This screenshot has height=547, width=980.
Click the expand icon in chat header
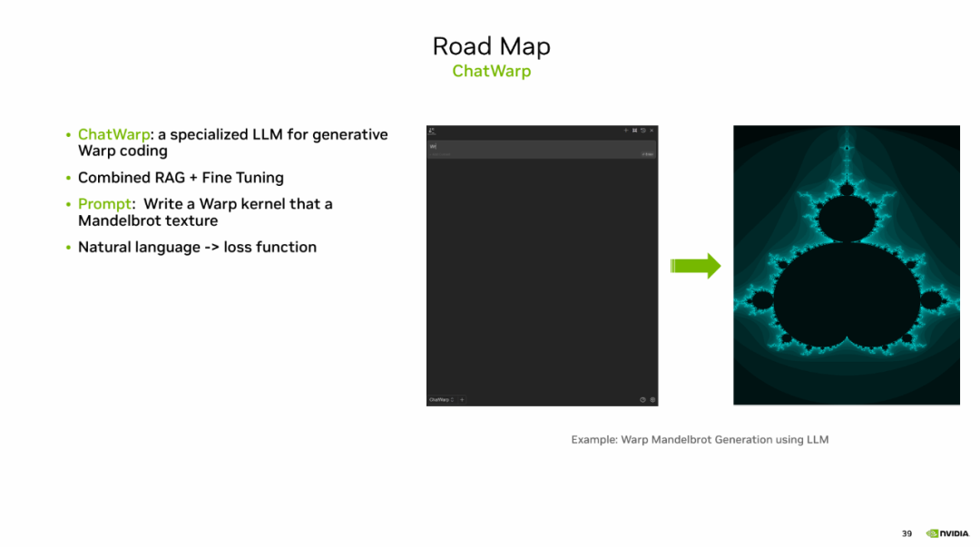634,131
